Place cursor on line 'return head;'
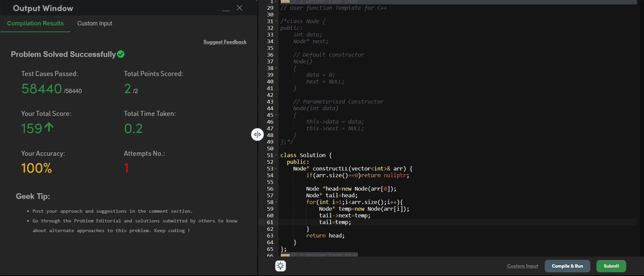Screen dimensions: 644x276 325,235
